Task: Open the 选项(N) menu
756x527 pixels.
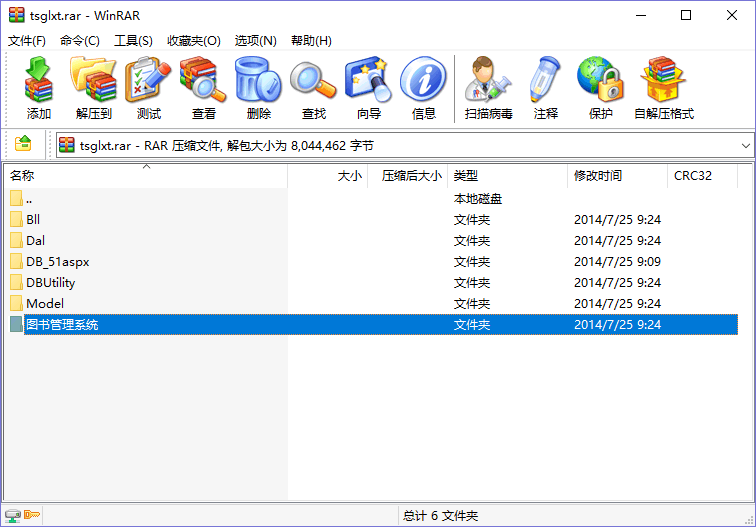Action: tap(256, 41)
